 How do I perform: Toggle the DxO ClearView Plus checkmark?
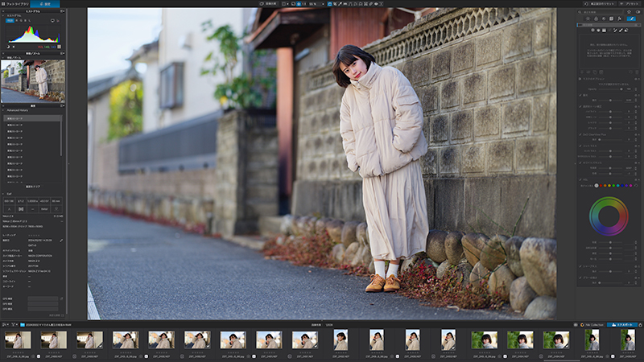pos(580,134)
